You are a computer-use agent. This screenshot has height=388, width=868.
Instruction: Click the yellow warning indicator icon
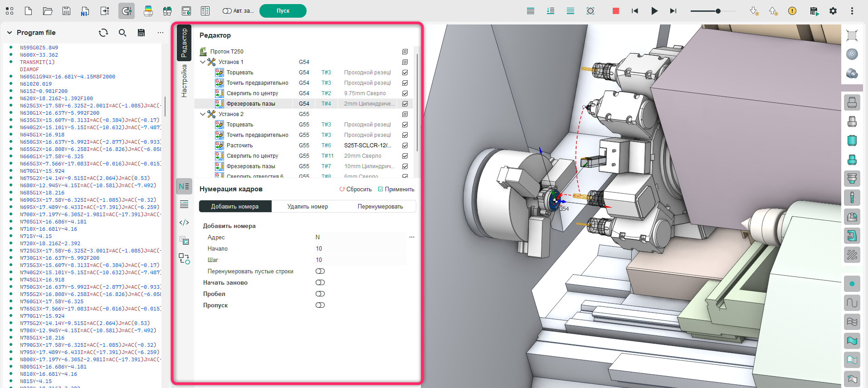792,11
